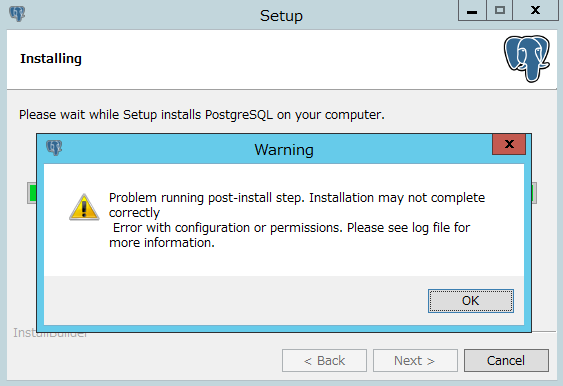Click the OK button in Warning dialog

tap(471, 301)
